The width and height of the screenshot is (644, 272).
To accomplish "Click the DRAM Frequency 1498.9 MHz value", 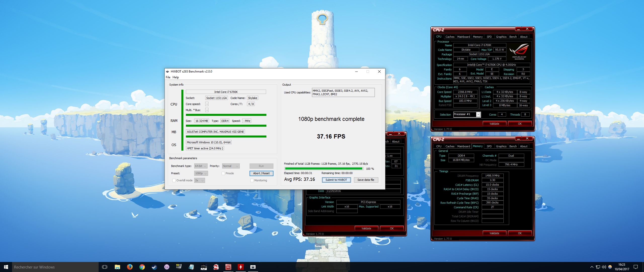I will click(x=492, y=176).
